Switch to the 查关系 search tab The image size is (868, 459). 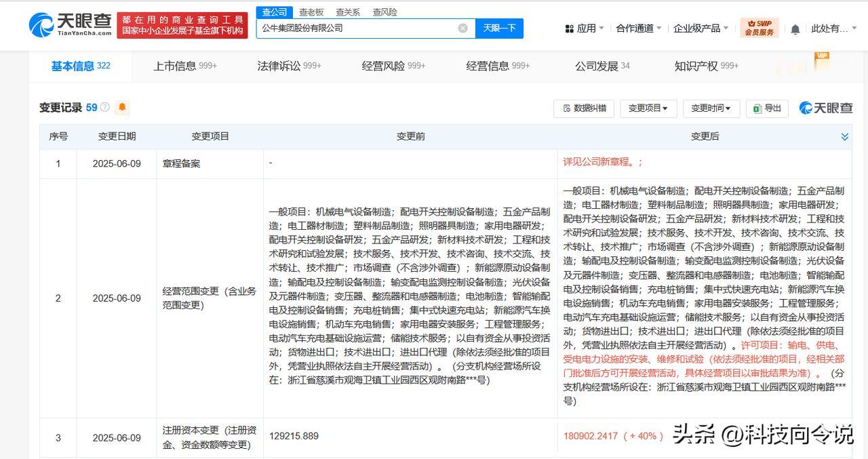348,12
